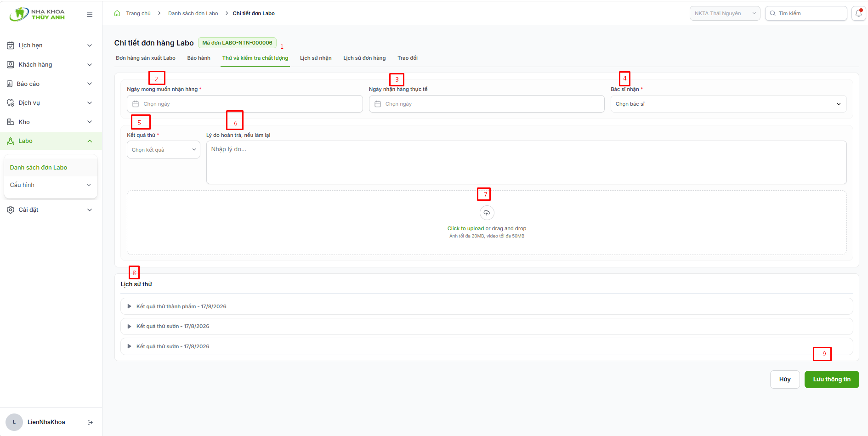Click the home icon in breadcrumb
868x436 pixels.
[x=117, y=13]
